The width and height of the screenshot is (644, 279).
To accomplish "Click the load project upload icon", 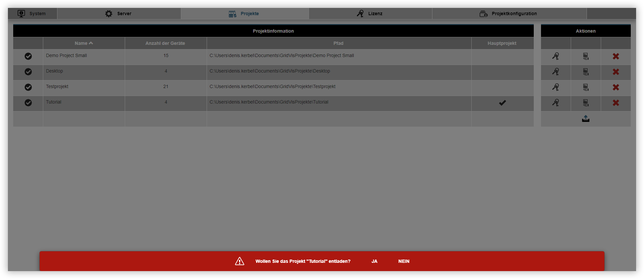I will (586, 119).
